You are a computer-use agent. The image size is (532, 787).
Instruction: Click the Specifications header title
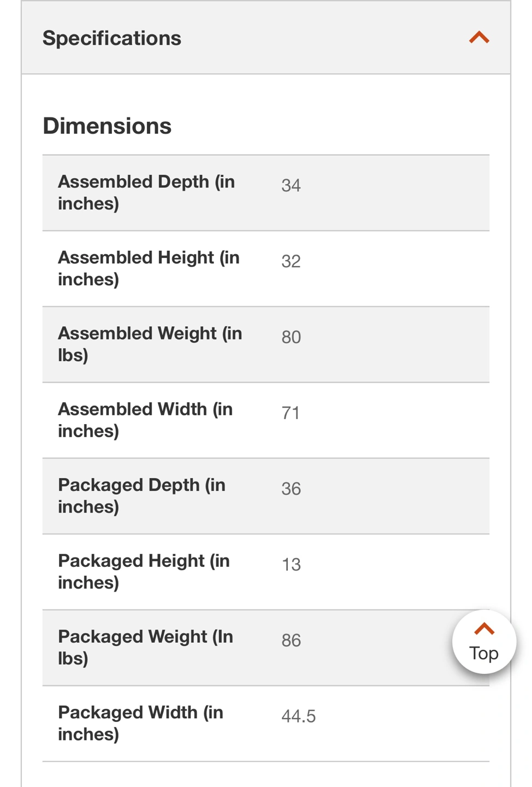coord(112,38)
